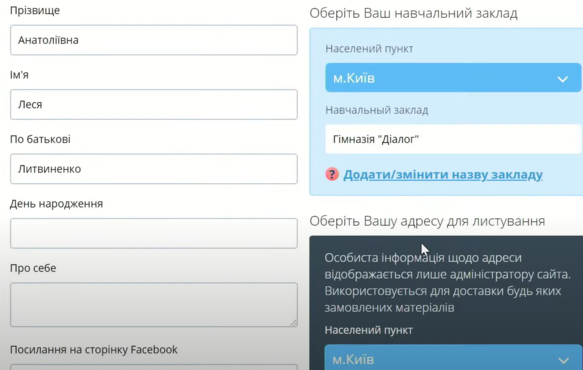Click the address privacy notice text

pos(447,283)
